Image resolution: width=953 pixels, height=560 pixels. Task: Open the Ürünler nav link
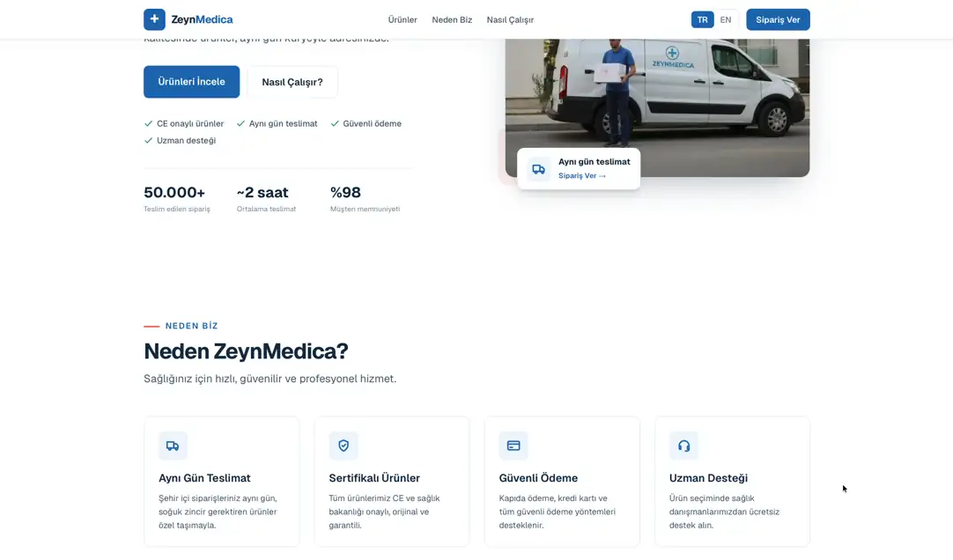(x=403, y=19)
